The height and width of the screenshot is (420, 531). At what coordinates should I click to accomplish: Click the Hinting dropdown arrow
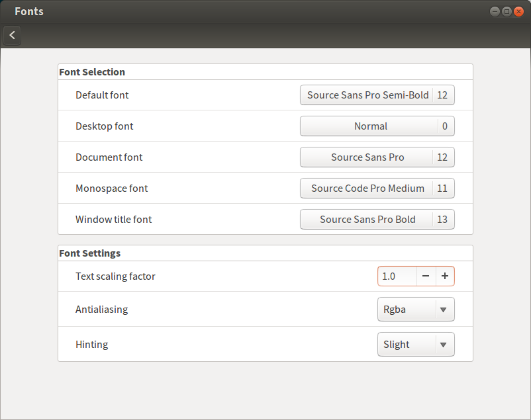pos(444,345)
